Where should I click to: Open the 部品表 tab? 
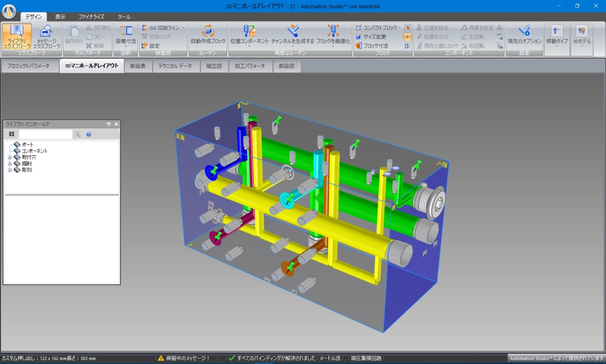(x=138, y=66)
